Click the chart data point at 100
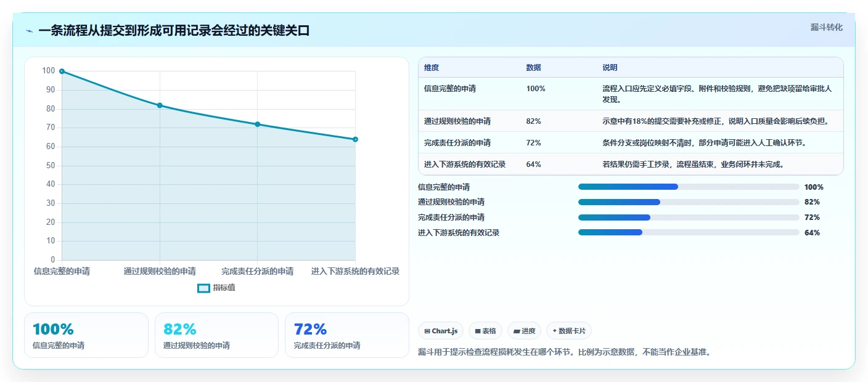Image resolution: width=868 pixels, height=382 pixels. tap(62, 71)
